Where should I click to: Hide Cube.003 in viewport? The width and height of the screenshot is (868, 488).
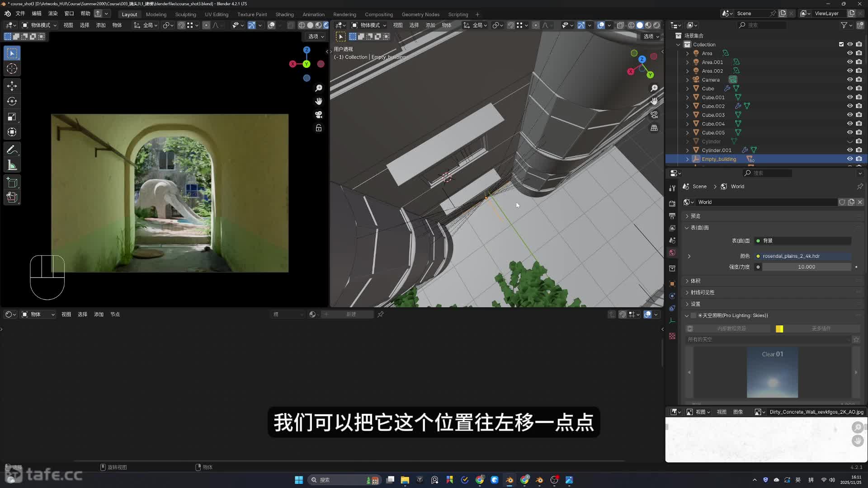[850, 115]
